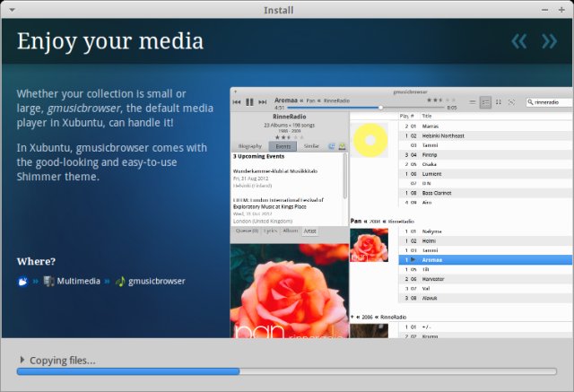Click the pause button in gmusicbrowser
Image resolution: width=574 pixels, height=392 pixels.
249,102
